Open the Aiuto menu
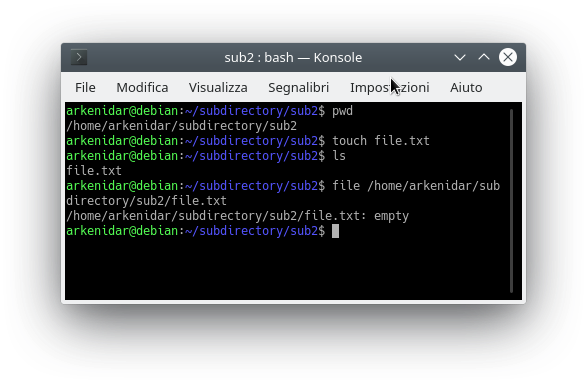 [466, 88]
